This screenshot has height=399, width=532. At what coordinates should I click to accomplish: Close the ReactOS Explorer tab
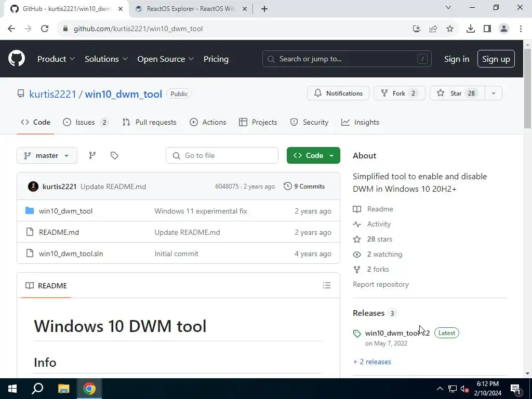[244, 9]
